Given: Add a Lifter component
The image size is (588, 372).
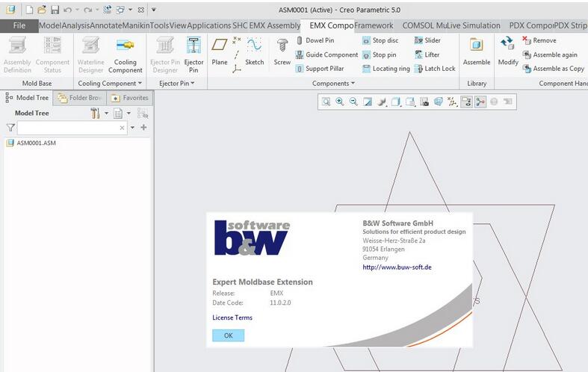Looking at the screenshot, I should pyautogui.click(x=427, y=55).
